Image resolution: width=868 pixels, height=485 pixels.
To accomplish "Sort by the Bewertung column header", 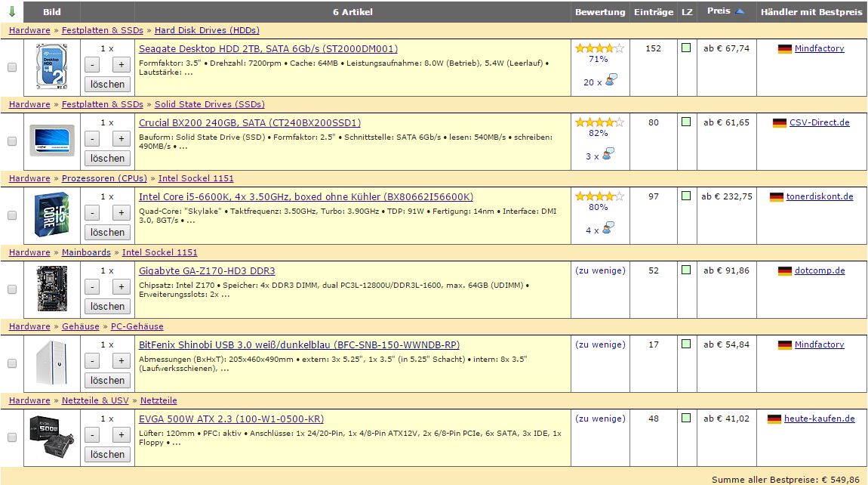I will point(600,11).
